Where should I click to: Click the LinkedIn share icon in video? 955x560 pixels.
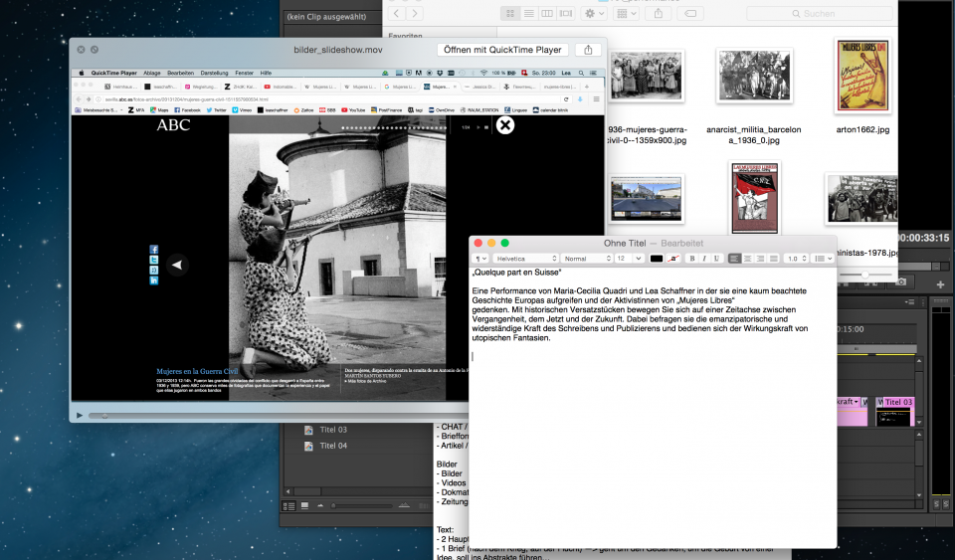(x=153, y=280)
